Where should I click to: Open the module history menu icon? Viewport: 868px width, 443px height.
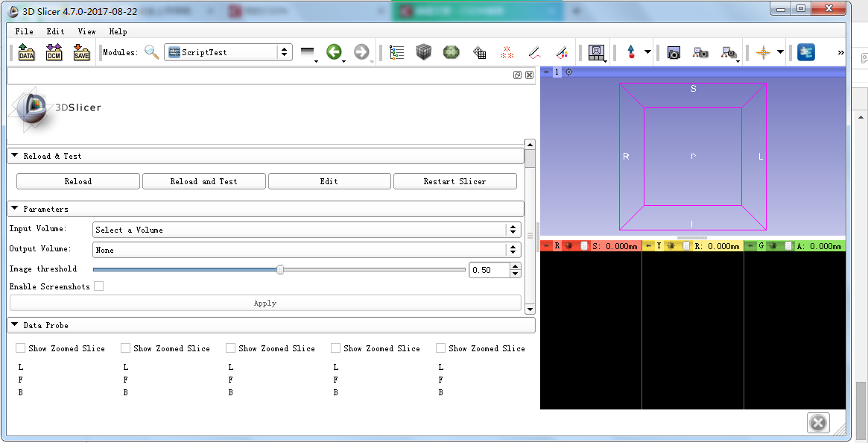pyautogui.click(x=308, y=52)
